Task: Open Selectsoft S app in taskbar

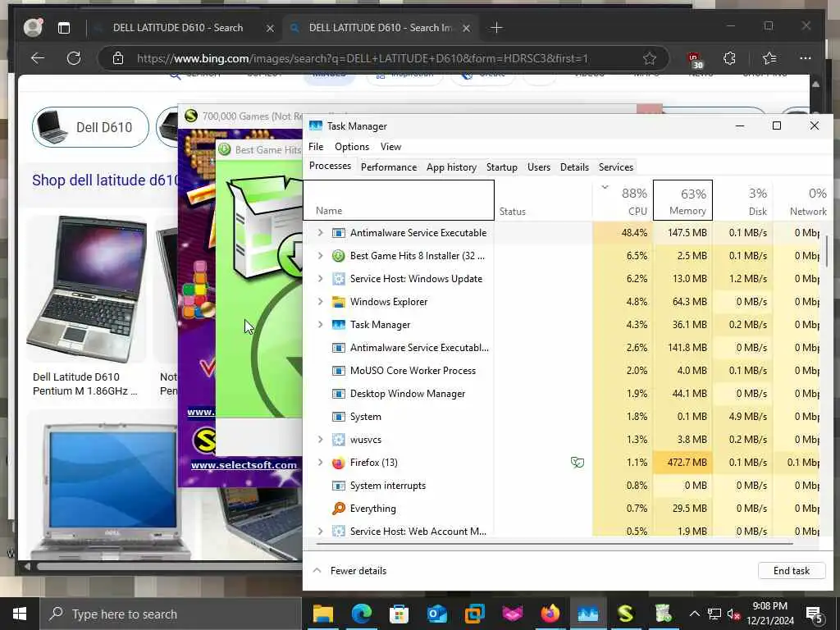Action: 625,614
